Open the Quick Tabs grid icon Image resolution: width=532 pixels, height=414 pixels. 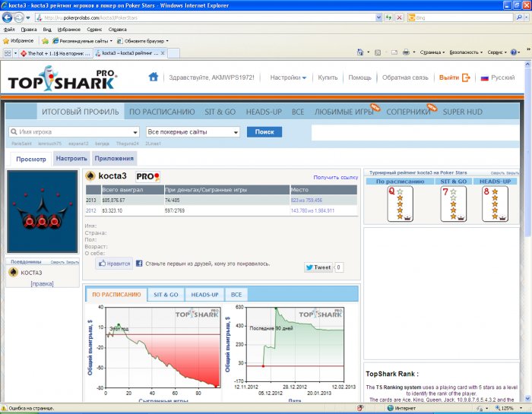8,53
